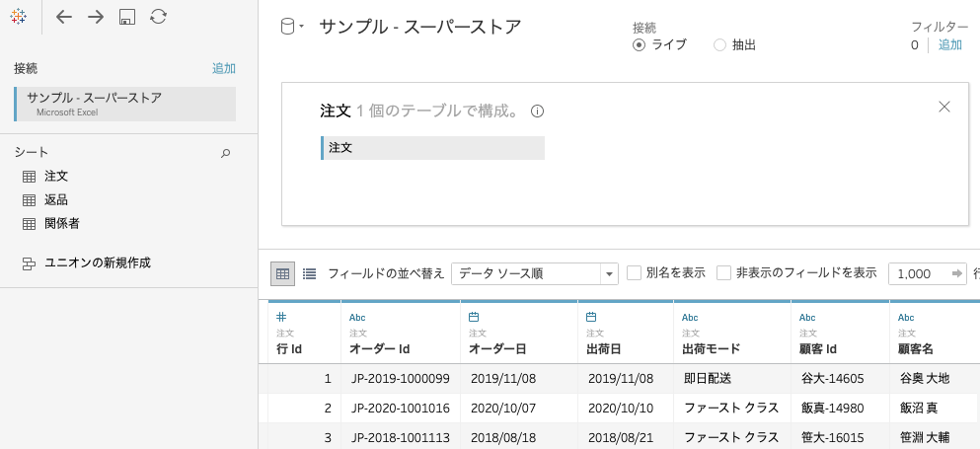Open the データ ソース順 sort dropdown
This screenshot has width=980, height=449.
[534, 274]
